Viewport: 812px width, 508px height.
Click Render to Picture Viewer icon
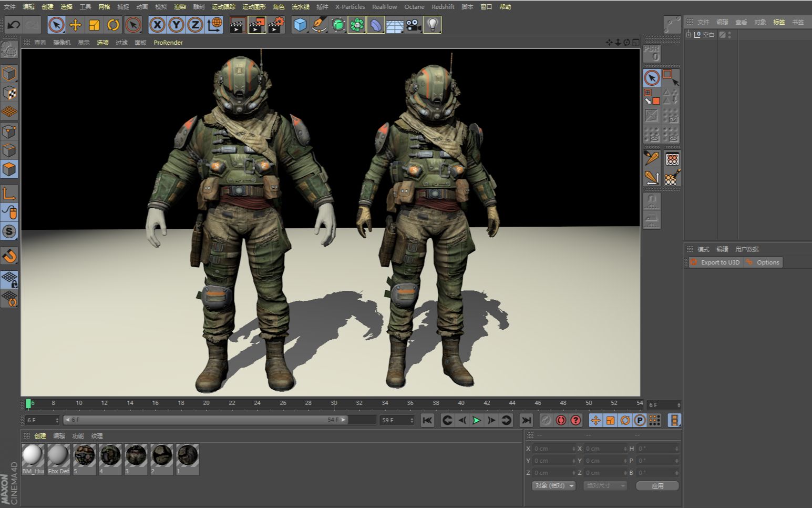tap(256, 25)
